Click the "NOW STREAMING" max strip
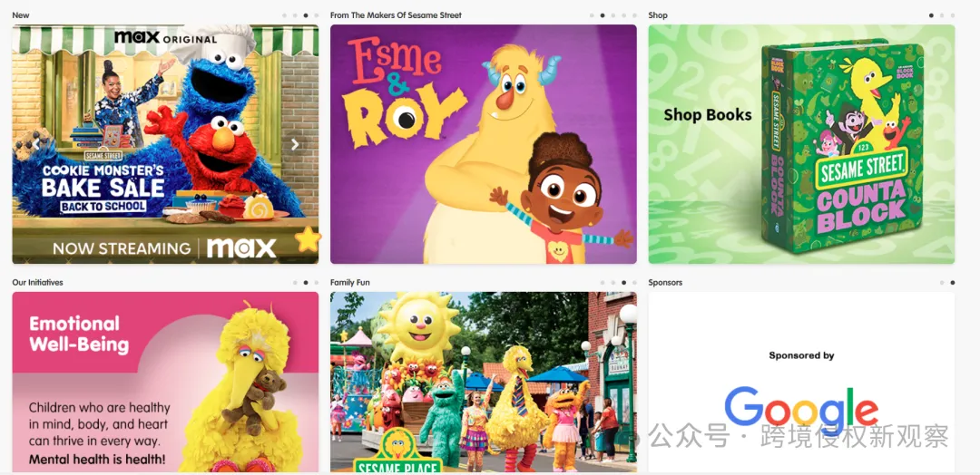The height and width of the screenshot is (475, 980). coord(164,248)
